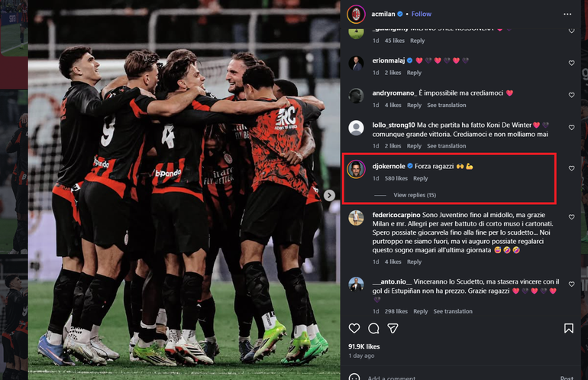Like federicocarpino's comment with heart
The height and width of the screenshot is (380, 588).
[571, 217]
